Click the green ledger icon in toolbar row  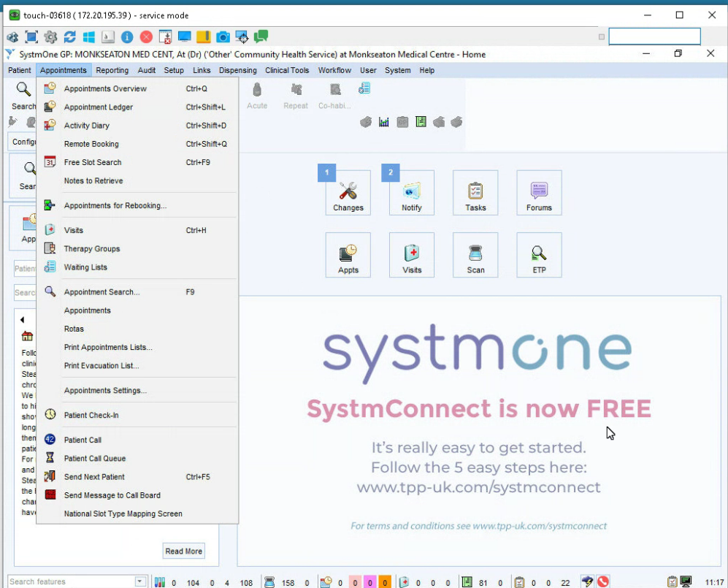coord(421,122)
